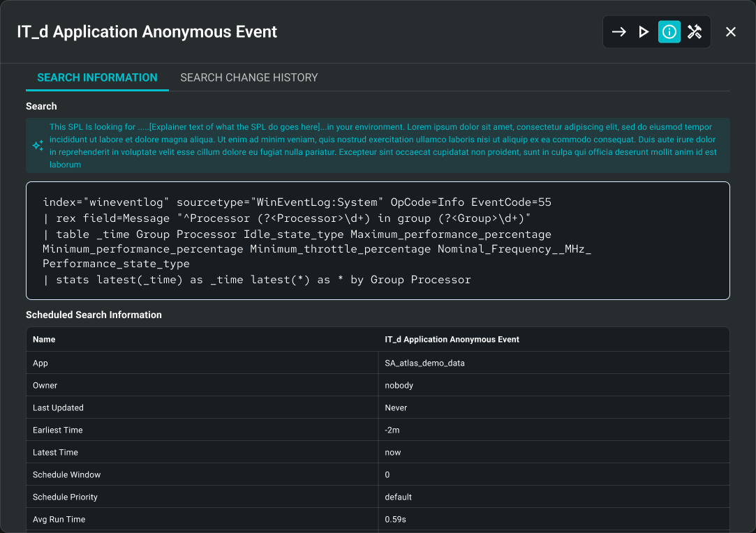Click the 'Owner' row label

[x=45, y=385]
